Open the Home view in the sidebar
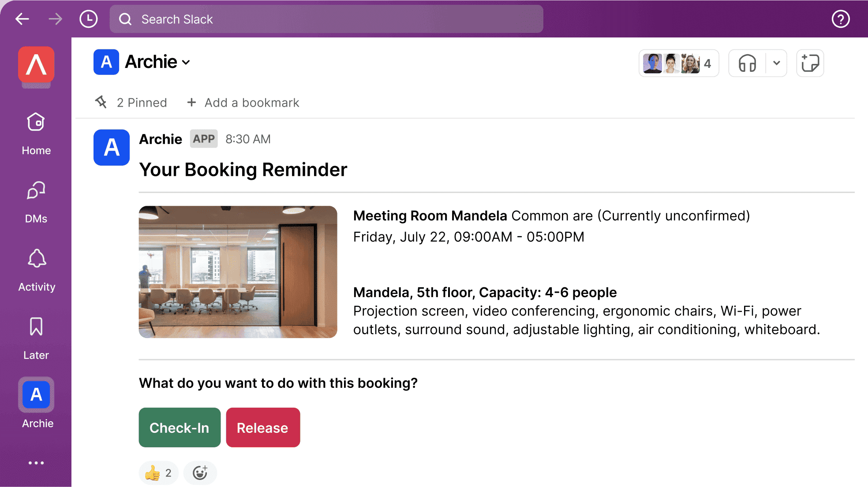The image size is (868, 487). point(36,132)
